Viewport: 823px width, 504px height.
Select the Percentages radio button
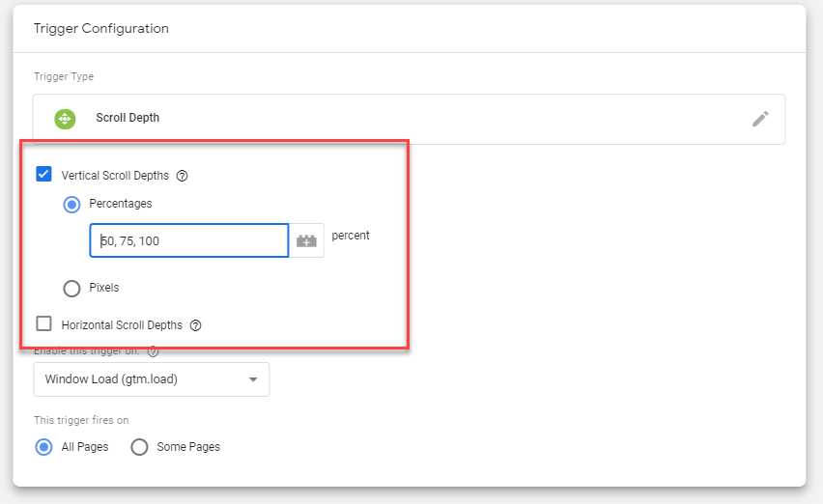pyautogui.click(x=71, y=205)
